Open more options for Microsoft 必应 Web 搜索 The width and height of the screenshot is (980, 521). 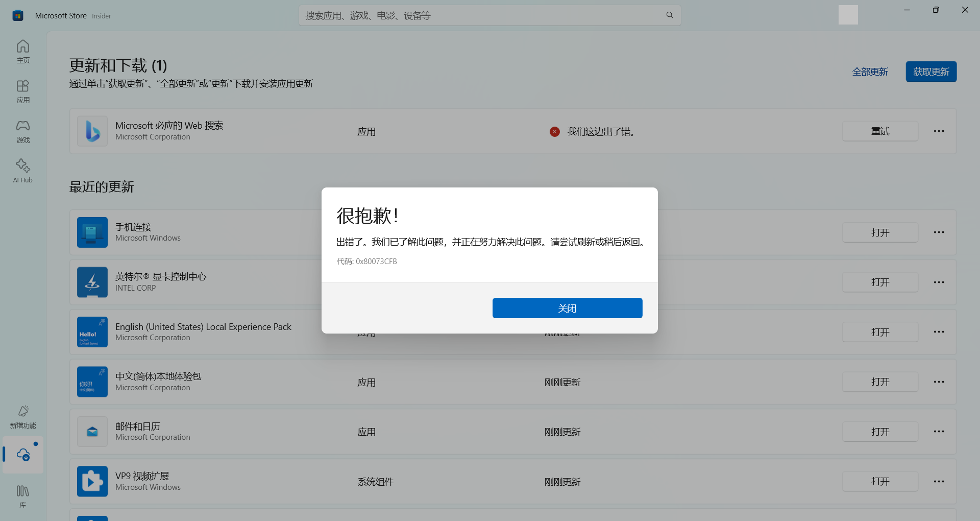tap(939, 131)
